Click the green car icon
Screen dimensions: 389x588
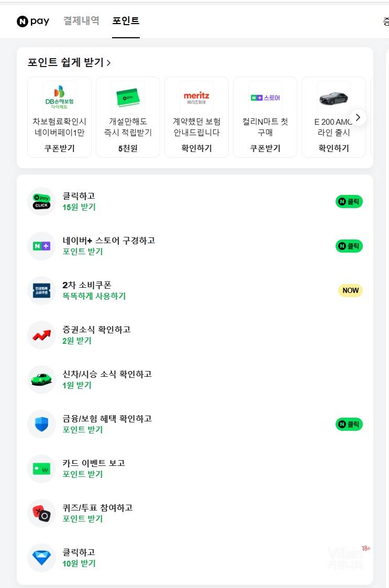pos(41,379)
